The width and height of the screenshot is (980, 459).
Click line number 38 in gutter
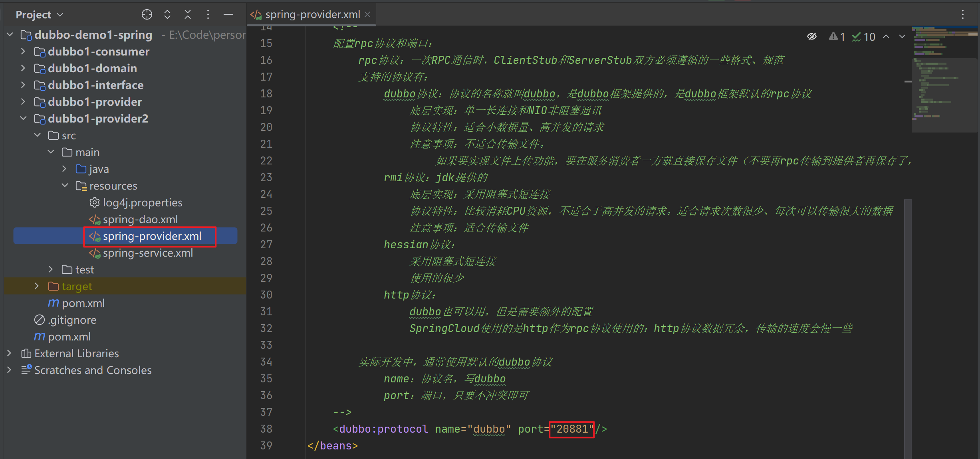[266, 429]
